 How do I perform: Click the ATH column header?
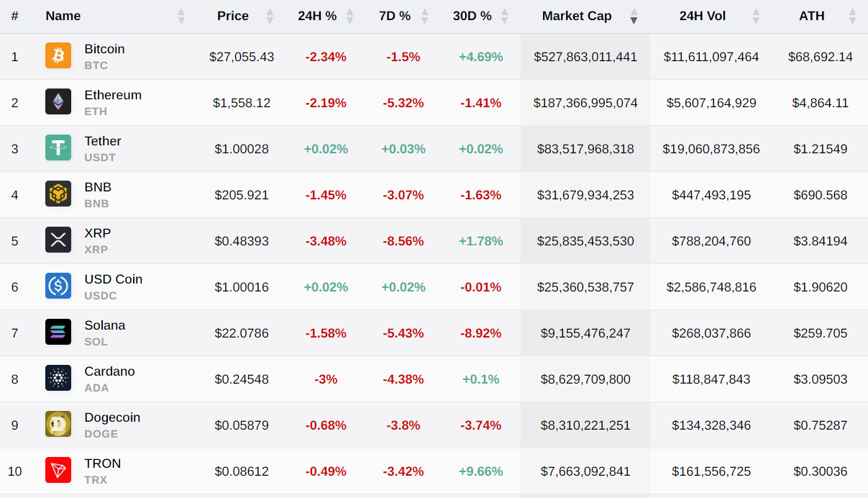pyautogui.click(x=812, y=16)
